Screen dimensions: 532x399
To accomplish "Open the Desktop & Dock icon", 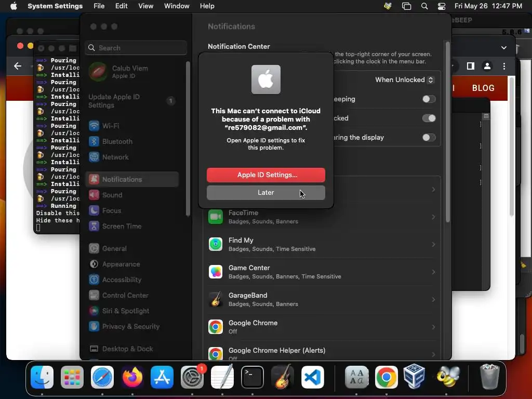I will (x=94, y=349).
